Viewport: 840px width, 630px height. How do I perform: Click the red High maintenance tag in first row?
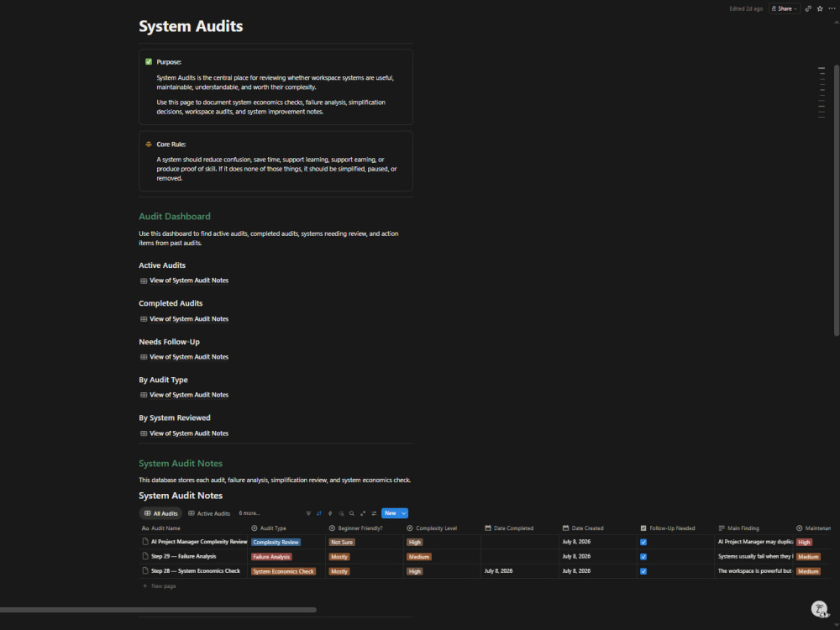tap(804, 542)
